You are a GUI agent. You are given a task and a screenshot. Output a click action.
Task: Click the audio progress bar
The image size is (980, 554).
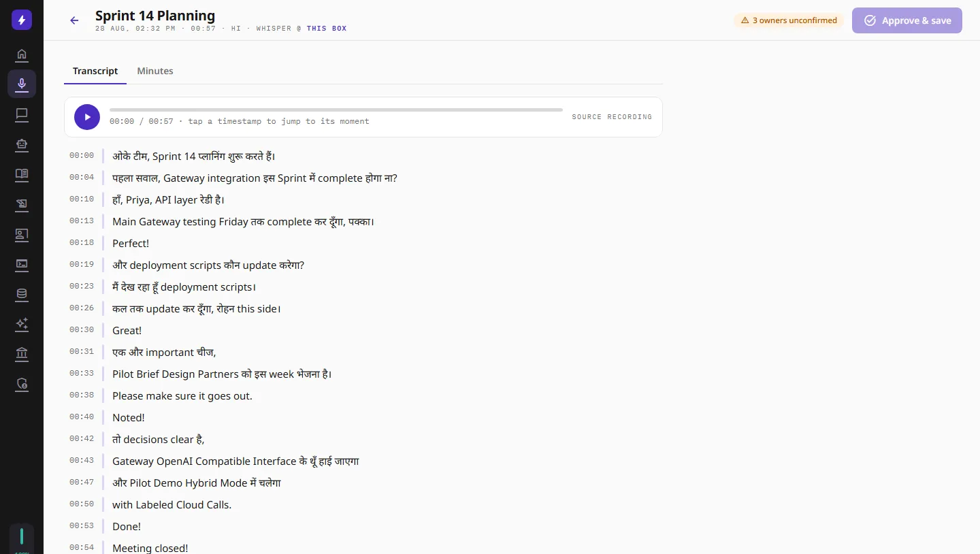pos(336,110)
